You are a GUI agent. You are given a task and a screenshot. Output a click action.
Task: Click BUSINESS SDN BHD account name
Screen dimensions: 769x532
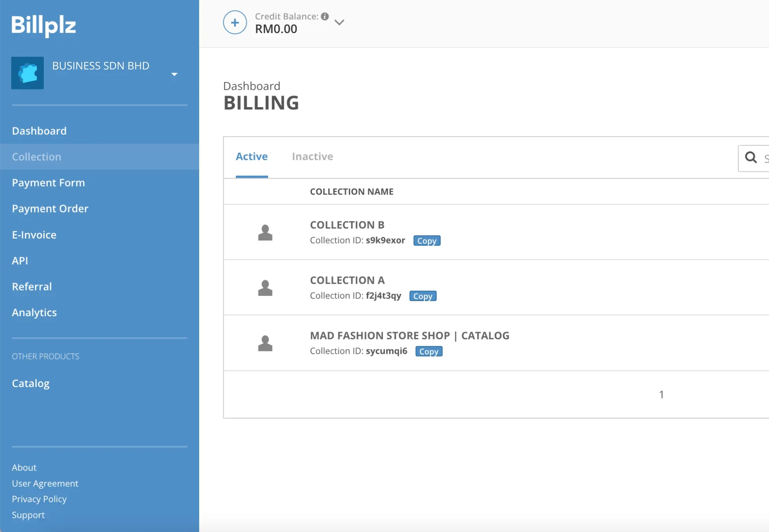pos(101,66)
